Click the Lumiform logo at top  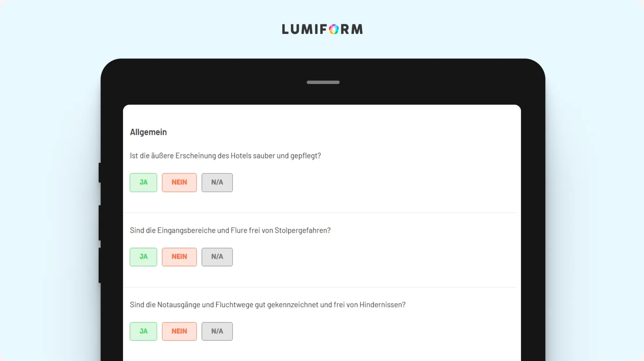pyautogui.click(x=322, y=29)
